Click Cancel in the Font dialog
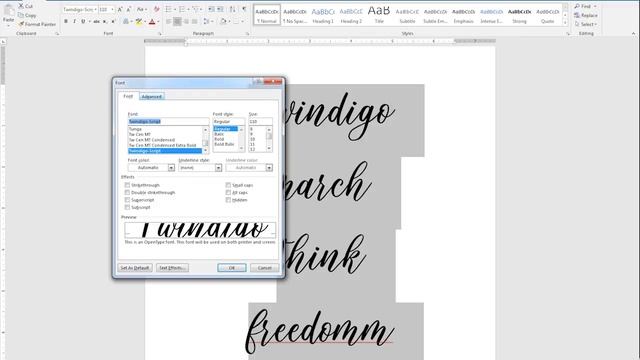The image size is (640, 360). coord(264,268)
